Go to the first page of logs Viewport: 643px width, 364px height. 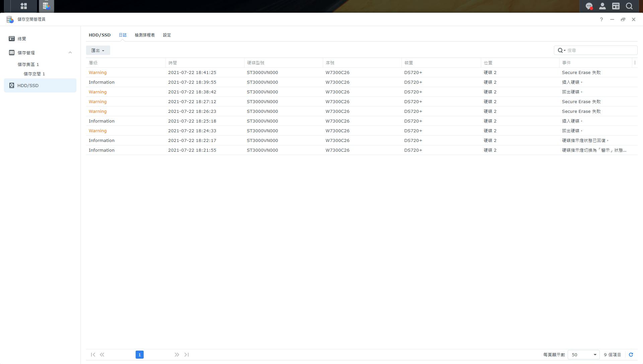[x=93, y=355]
